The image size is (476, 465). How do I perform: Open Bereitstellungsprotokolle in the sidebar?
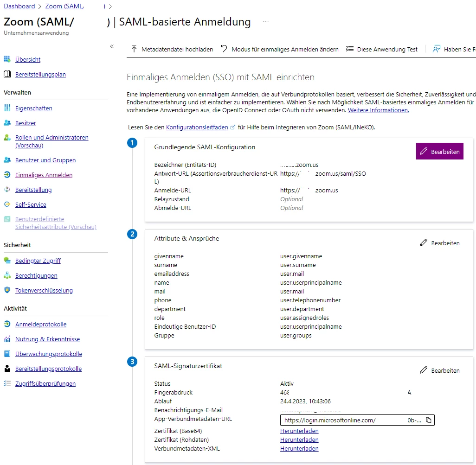click(48, 369)
